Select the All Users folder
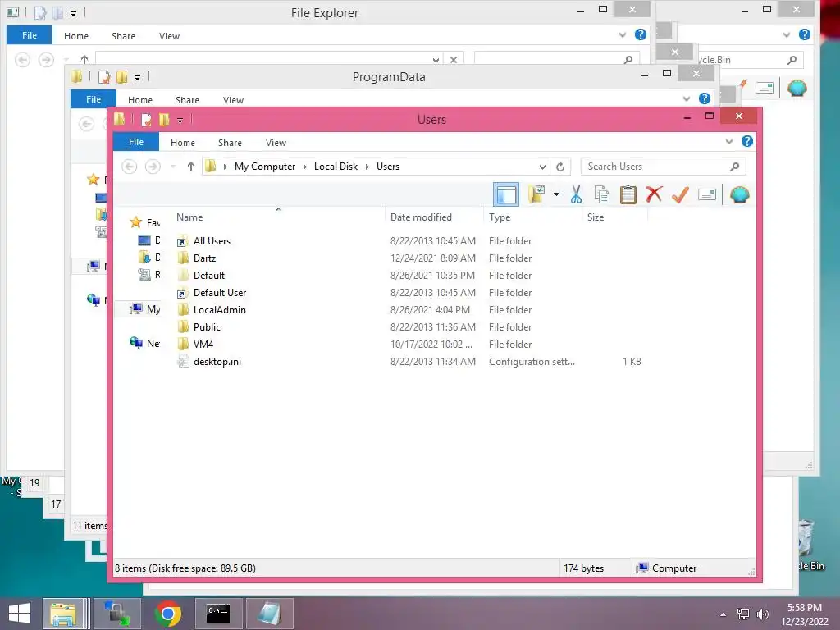The image size is (840, 630). [212, 241]
